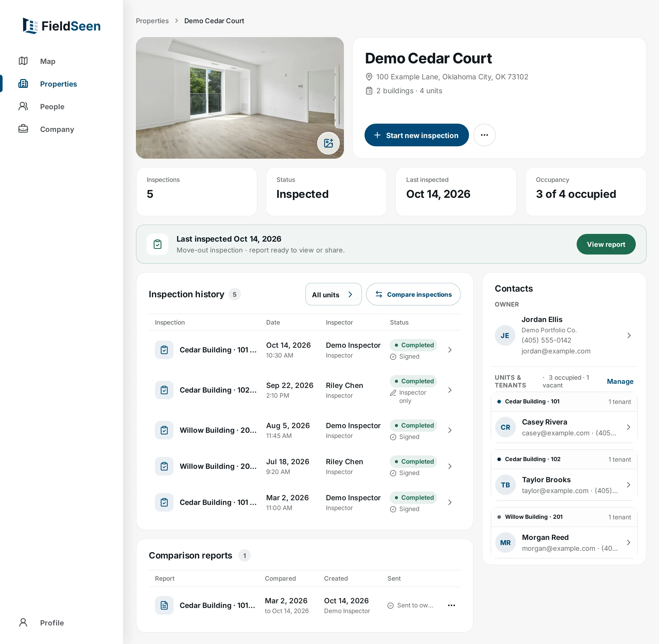
Task: Open the ellipsis menu on the comparison report row
Action: tap(452, 605)
